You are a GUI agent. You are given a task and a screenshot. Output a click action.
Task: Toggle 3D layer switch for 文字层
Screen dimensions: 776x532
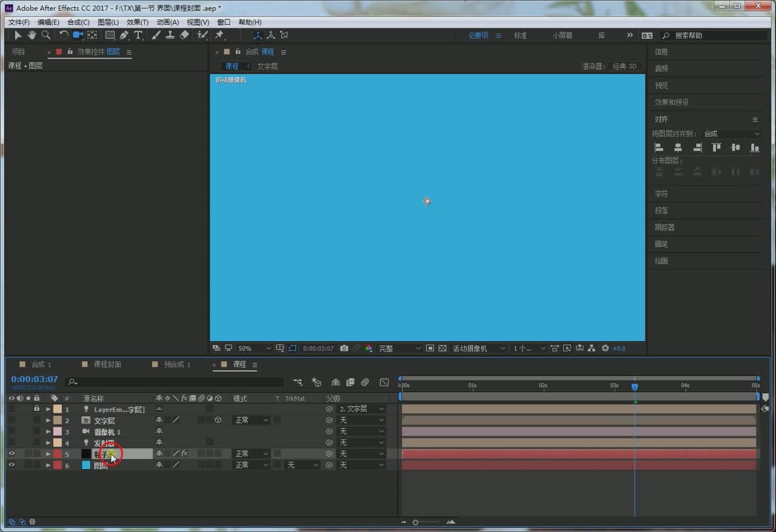218,420
